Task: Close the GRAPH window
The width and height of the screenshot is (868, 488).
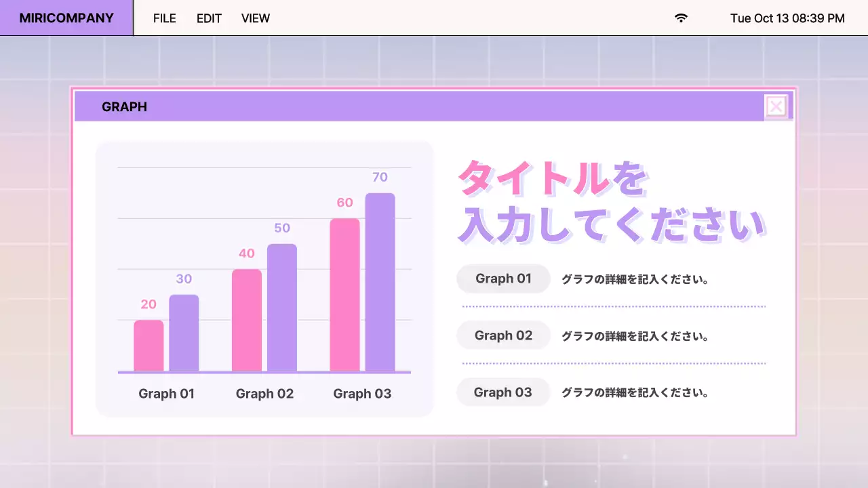Action: coord(776,106)
